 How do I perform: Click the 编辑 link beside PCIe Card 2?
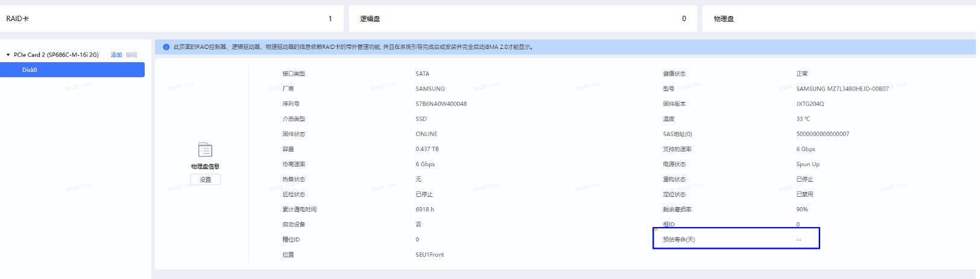tap(131, 55)
